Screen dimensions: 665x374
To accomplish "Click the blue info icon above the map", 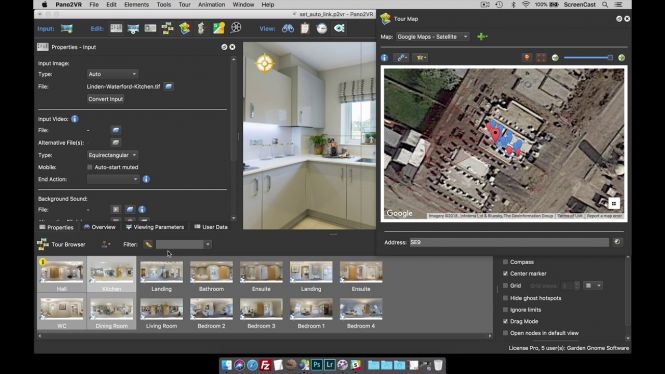I will [384, 58].
